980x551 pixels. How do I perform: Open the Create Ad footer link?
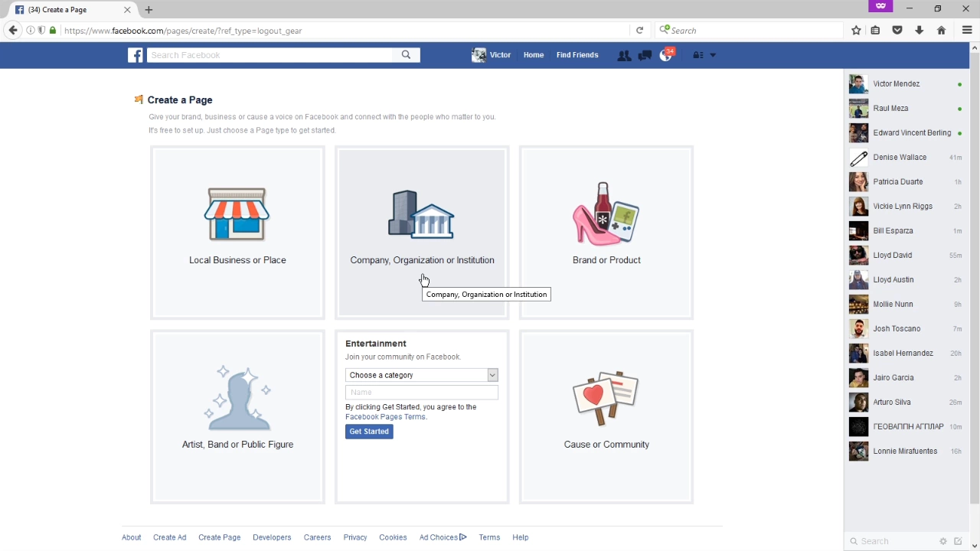(169, 537)
